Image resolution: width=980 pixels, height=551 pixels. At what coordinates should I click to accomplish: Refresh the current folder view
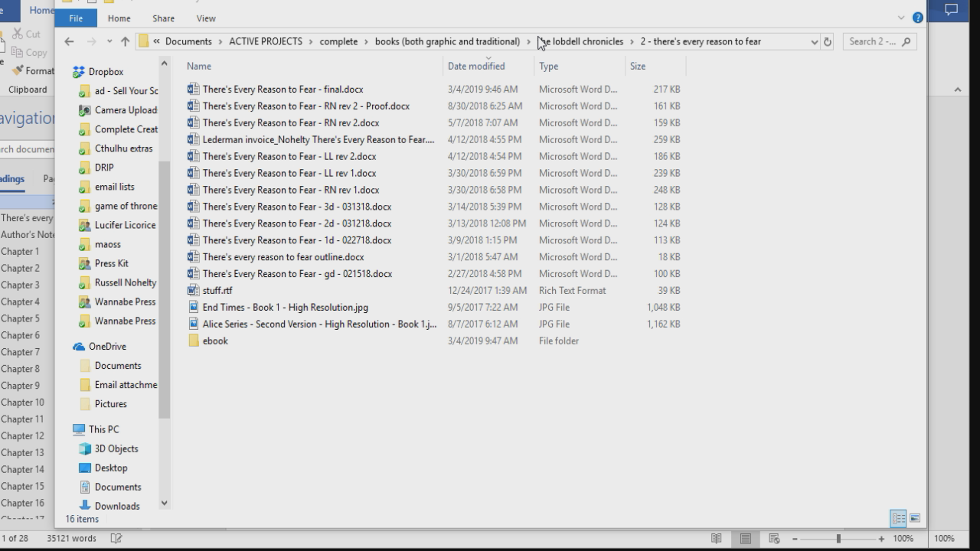point(827,42)
